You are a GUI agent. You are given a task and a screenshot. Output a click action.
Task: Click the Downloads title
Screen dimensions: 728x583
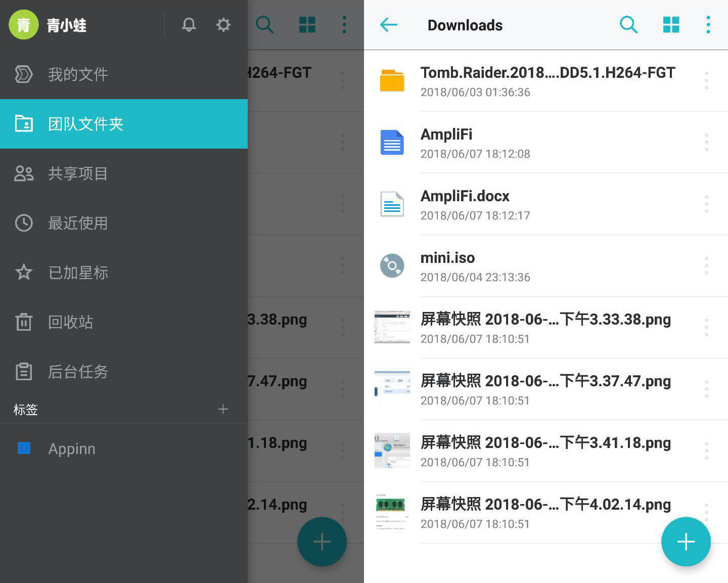465,25
